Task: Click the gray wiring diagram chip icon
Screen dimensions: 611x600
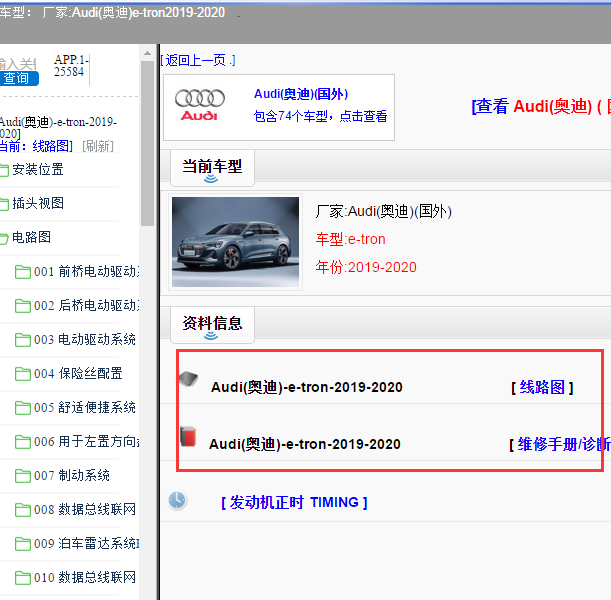Action: coord(189,379)
